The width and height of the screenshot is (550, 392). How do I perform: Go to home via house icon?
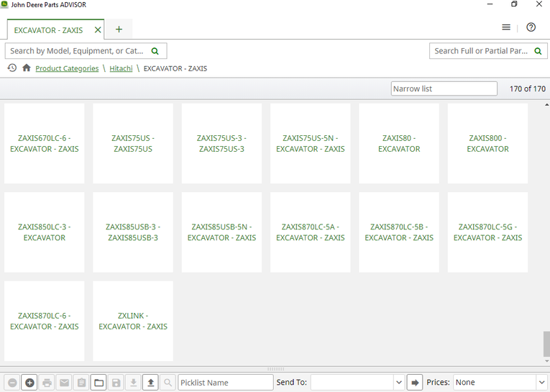(x=27, y=68)
